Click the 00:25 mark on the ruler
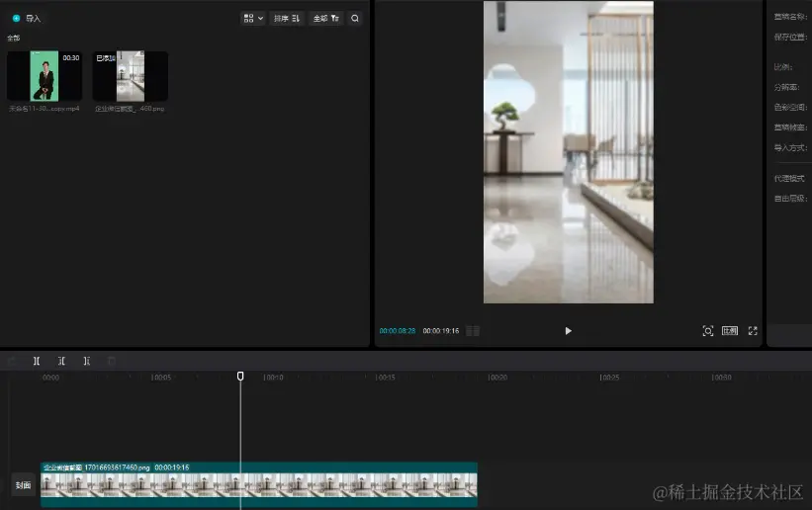The height and width of the screenshot is (510, 812). 609,378
